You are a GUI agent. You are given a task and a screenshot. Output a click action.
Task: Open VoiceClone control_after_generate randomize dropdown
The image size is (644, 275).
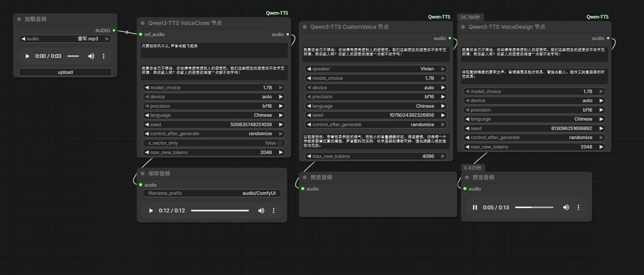coord(214,133)
